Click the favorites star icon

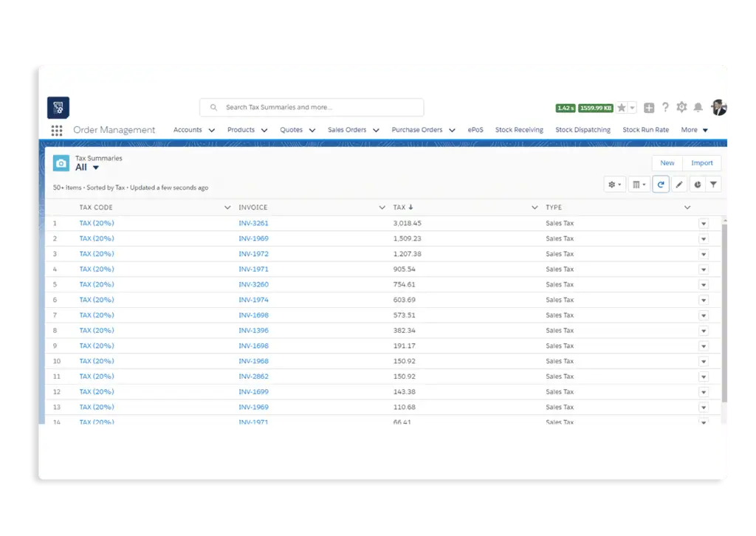(x=622, y=108)
